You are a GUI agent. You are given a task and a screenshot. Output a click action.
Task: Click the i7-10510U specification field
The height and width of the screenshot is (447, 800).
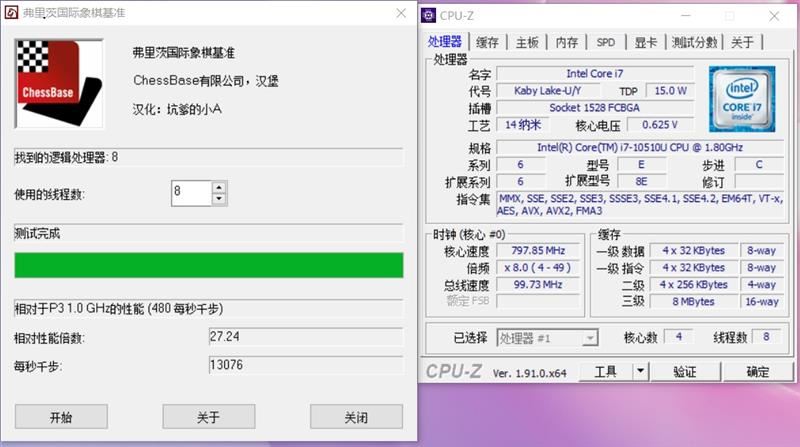click(640, 147)
